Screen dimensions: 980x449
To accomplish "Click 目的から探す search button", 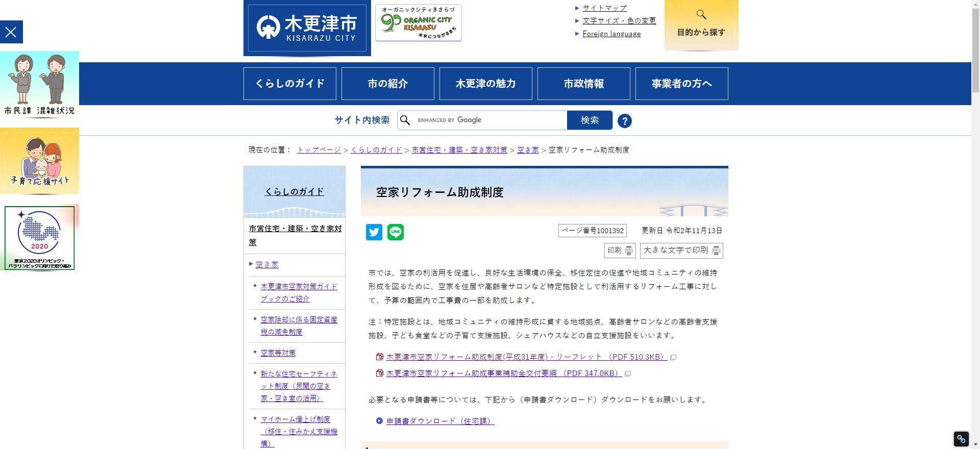I will (x=701, y=25).
